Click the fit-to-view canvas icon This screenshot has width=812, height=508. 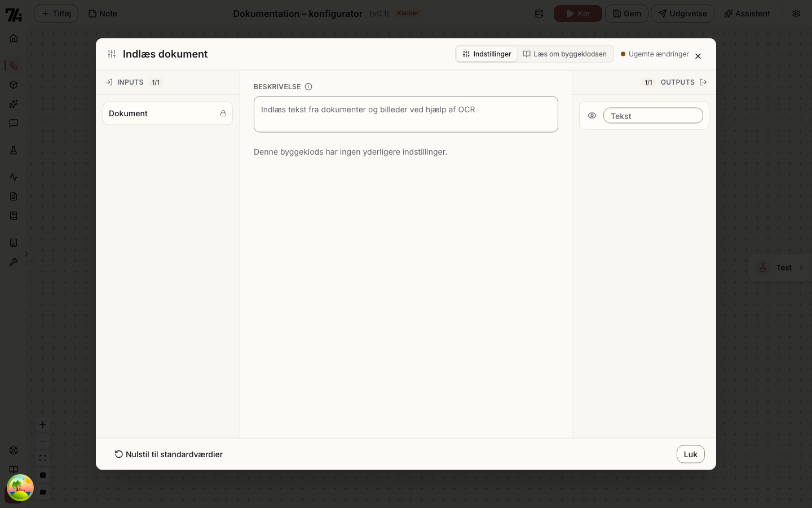click(x=43, y=458)
